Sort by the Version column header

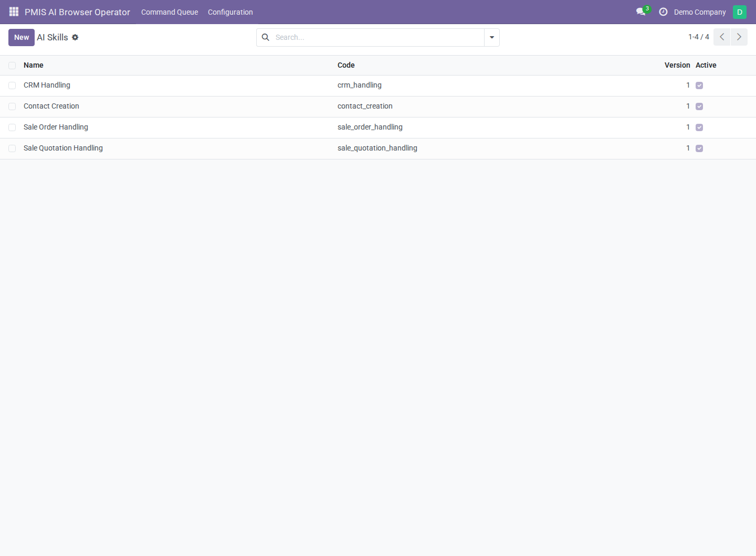click(x=677, y=65)
